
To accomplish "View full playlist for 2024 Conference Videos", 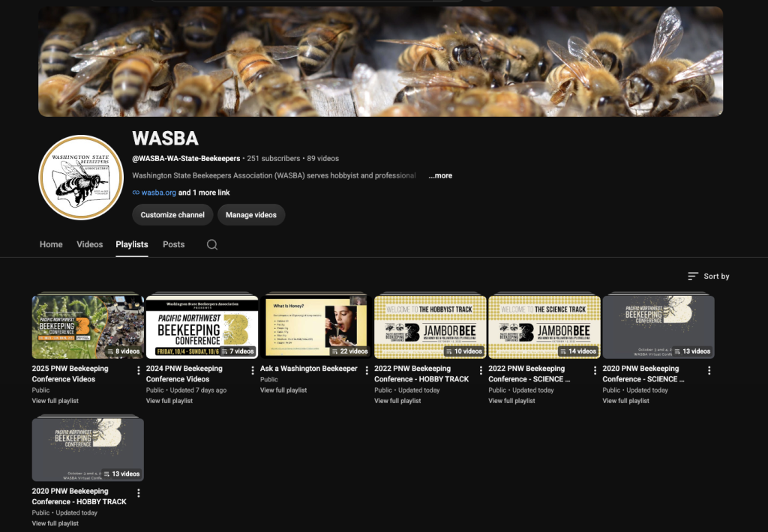I will click(169, 401).
